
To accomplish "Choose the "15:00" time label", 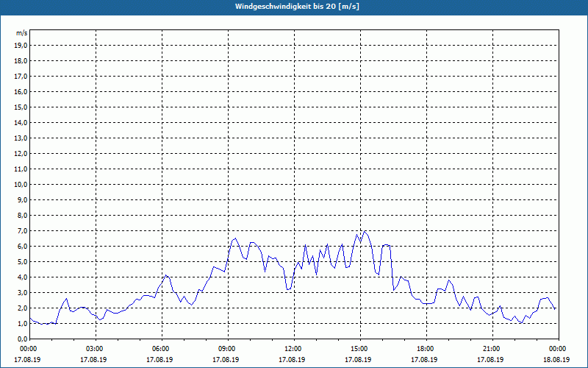I will (x=360, y=349).
